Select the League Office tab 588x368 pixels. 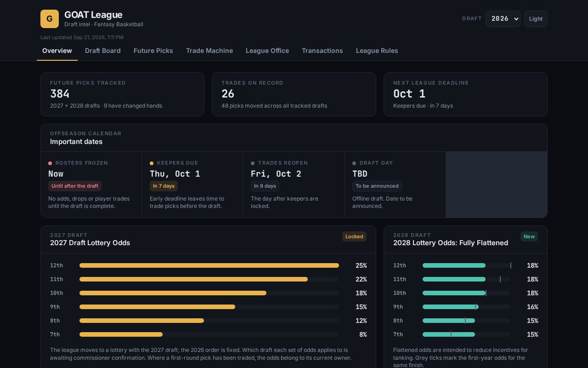(267, 51)
